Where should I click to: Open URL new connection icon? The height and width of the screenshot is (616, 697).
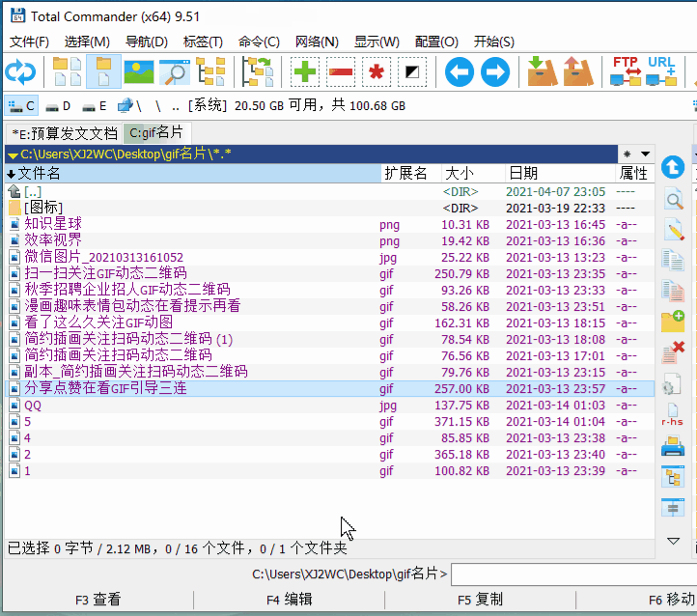661,71
